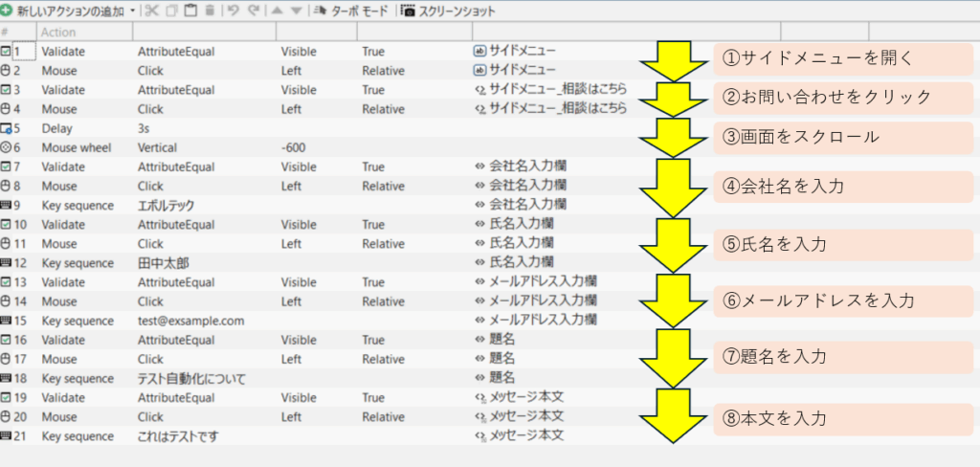Click the Action column header
This screenshot has width=980, height=467.
[57, 33]
